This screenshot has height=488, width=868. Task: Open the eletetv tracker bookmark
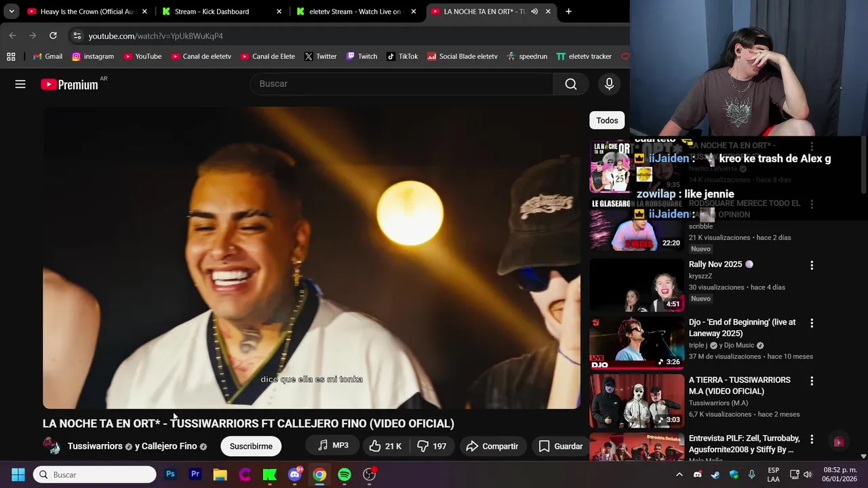pyautogui.click(x=584, y=56)
